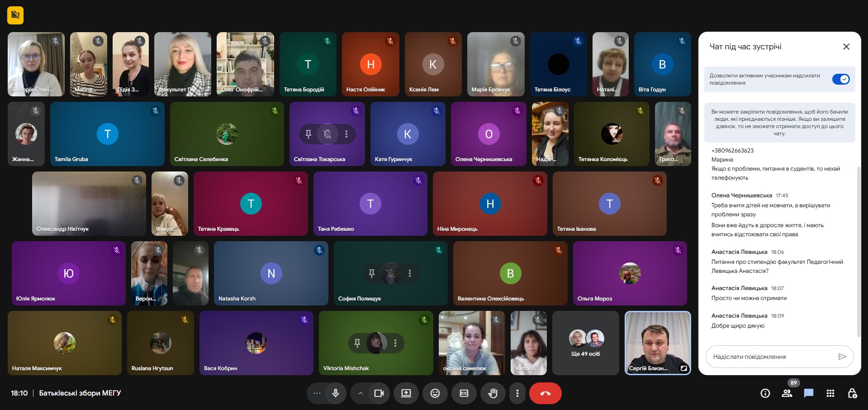Toggle the chat panel icon

[809, 393]
